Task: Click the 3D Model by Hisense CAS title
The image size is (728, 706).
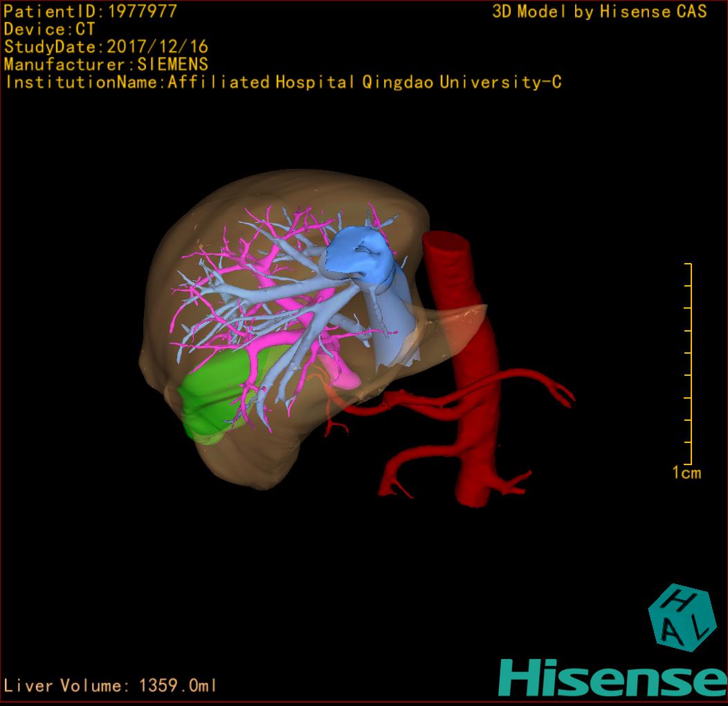Action: pos(599,11)
